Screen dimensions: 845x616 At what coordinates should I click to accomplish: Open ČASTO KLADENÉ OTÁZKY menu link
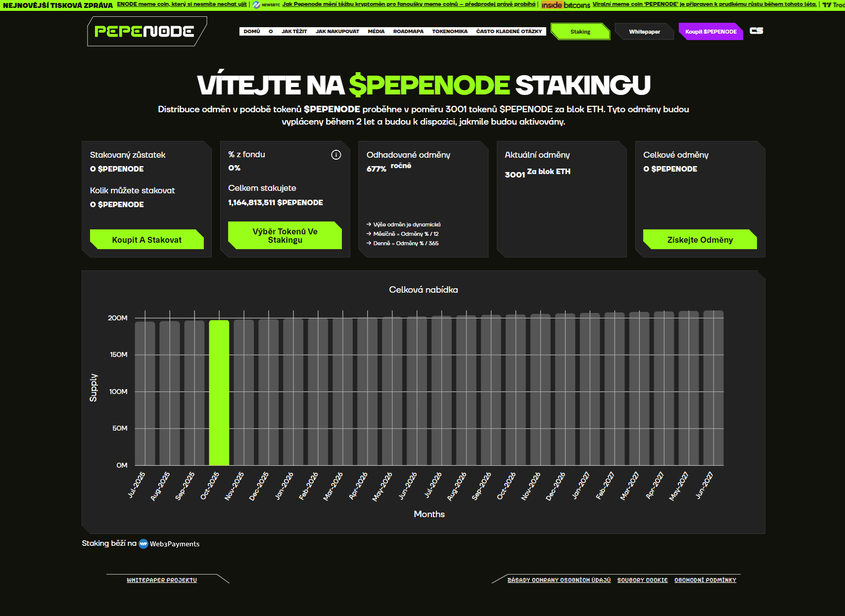click(x=509, y=32)
